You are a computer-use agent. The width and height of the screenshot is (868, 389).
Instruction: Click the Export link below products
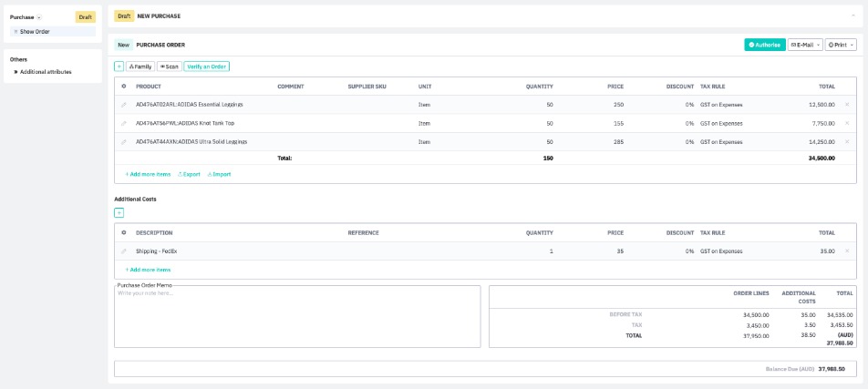pyautogui.click(x=189, y=174)
